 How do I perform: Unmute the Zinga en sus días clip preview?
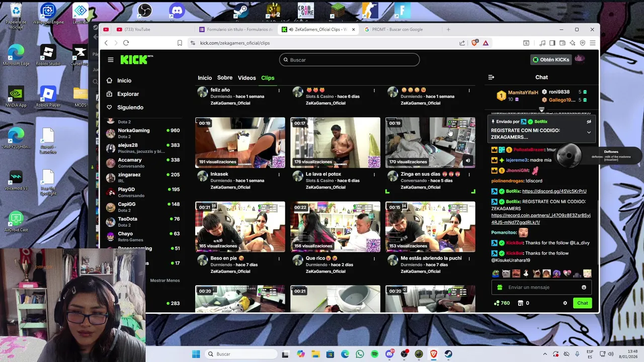(x=468, y=161)
